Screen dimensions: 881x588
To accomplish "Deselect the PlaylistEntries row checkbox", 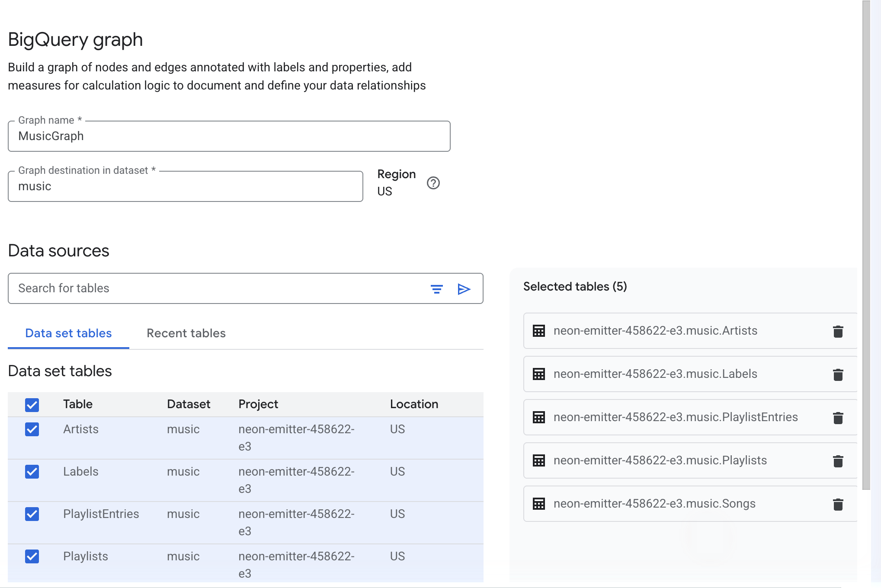I will click(32, 514).
